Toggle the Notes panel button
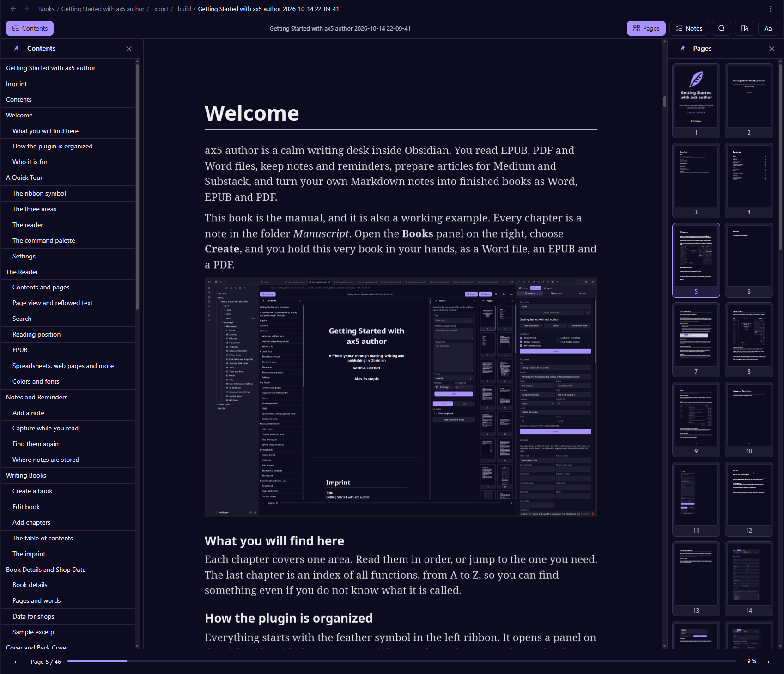 [689, 28]
